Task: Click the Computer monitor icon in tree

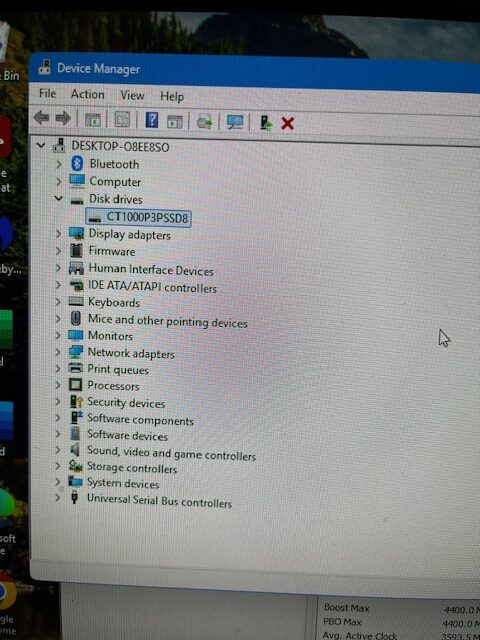Action: point(77,181)
